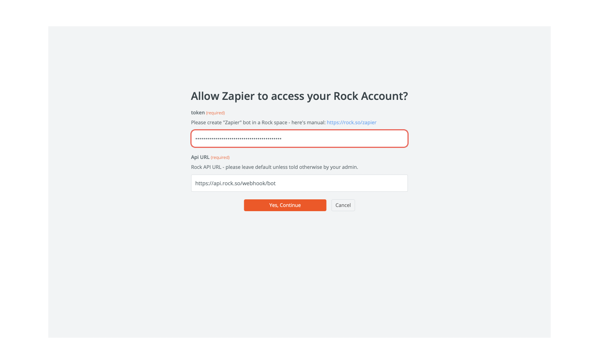Click "Rock Account?" in the heading

[x=370, y=96]
